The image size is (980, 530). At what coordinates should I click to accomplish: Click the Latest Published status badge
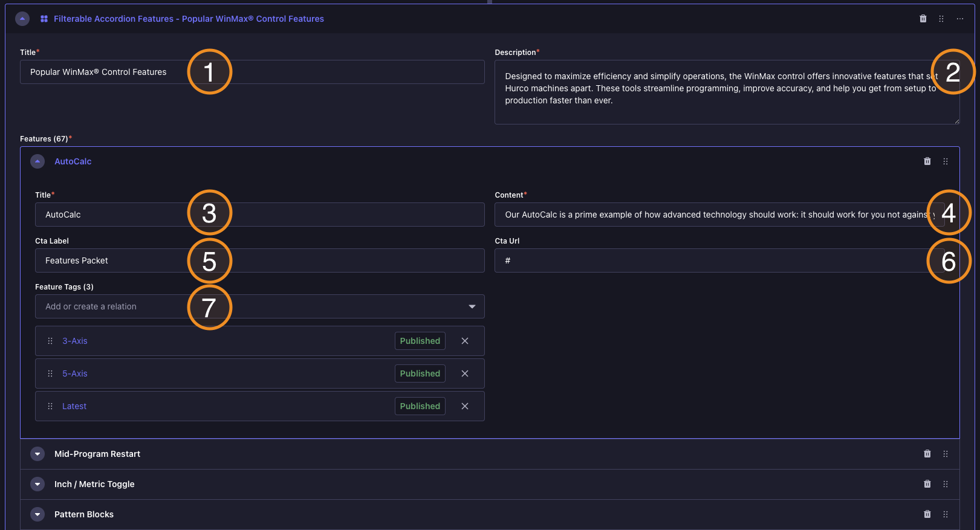point(420,406)
